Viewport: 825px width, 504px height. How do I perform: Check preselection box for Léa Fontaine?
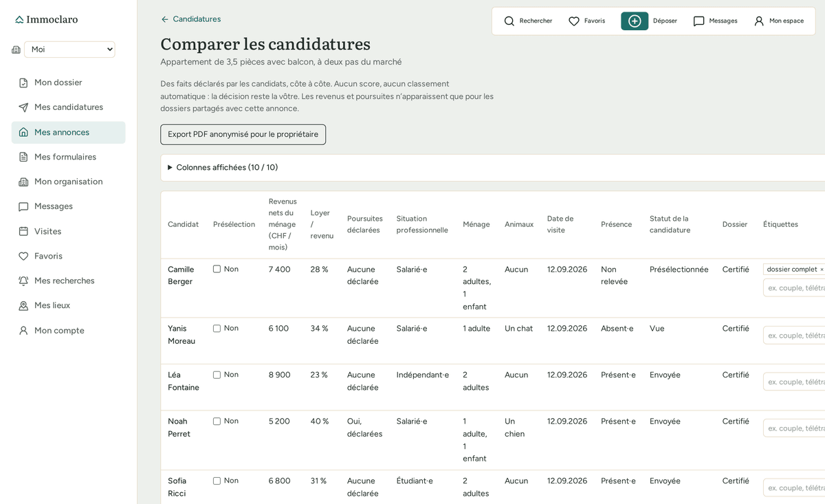(x=217, y=375)
